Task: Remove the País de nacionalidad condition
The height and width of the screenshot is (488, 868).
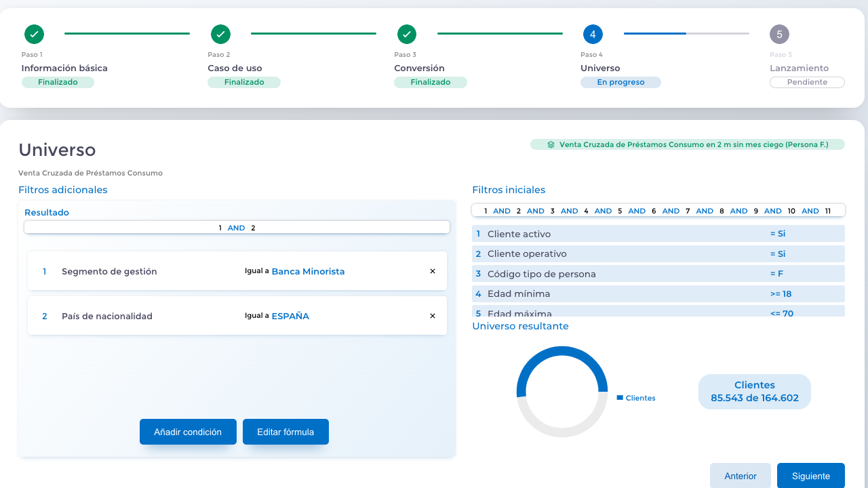Action: (433, 316)
